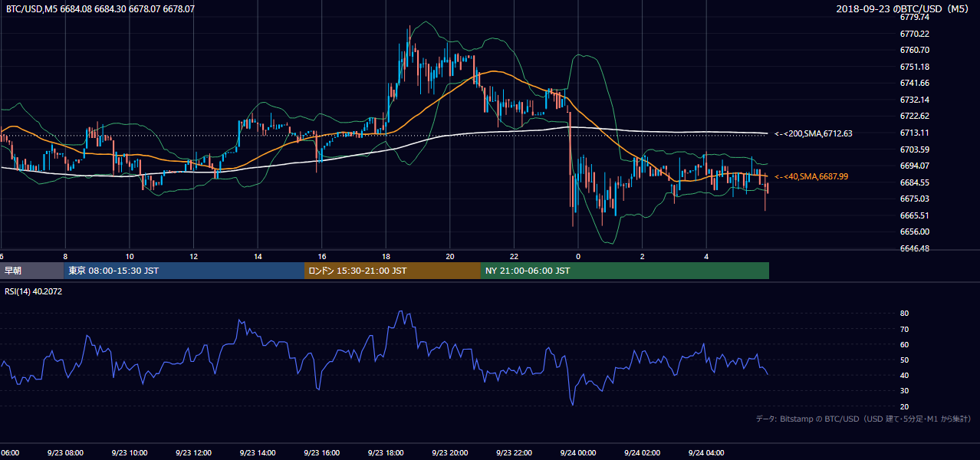Click the 200,SMA,6712.63 label

click(814, 133)
